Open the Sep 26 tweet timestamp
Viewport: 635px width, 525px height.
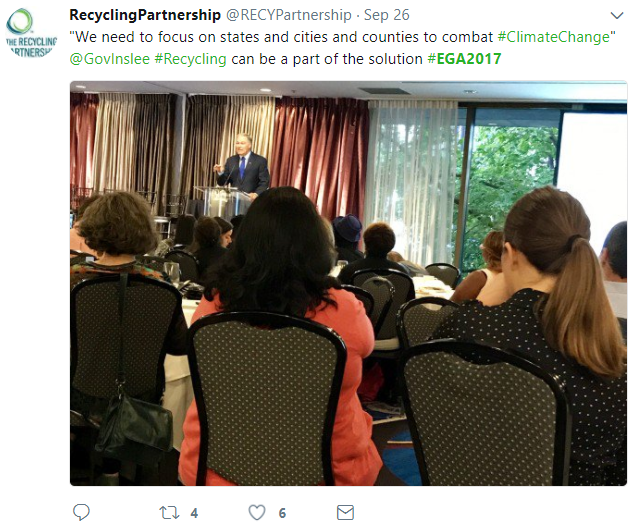click(x=386, y=15)
